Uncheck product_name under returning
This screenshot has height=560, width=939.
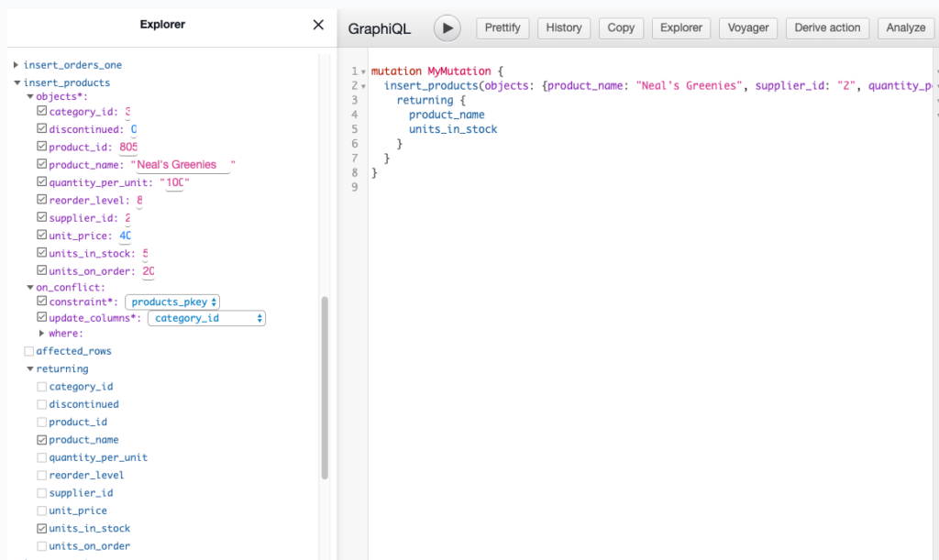pyautogui.click(x=42, y=440)
